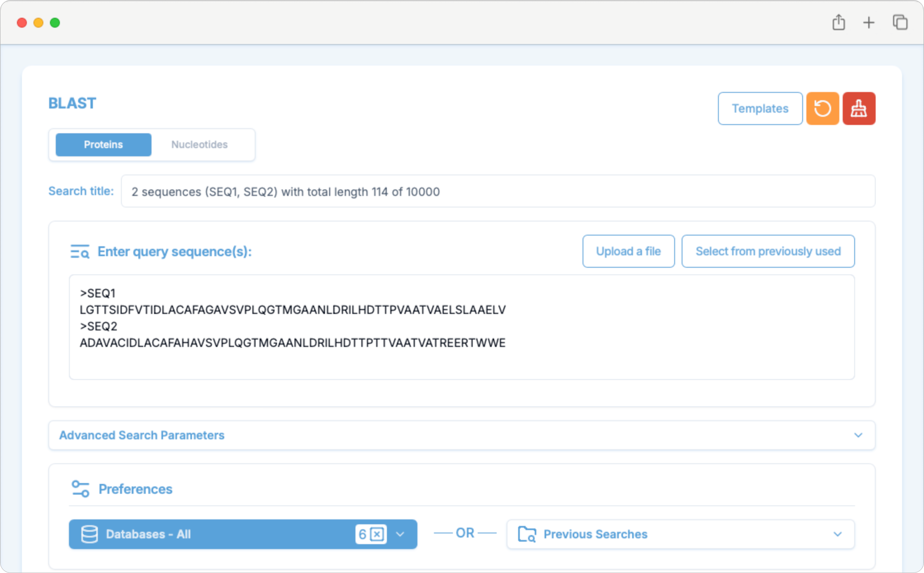Click the Previous Searches folder icon

point(527,534)
